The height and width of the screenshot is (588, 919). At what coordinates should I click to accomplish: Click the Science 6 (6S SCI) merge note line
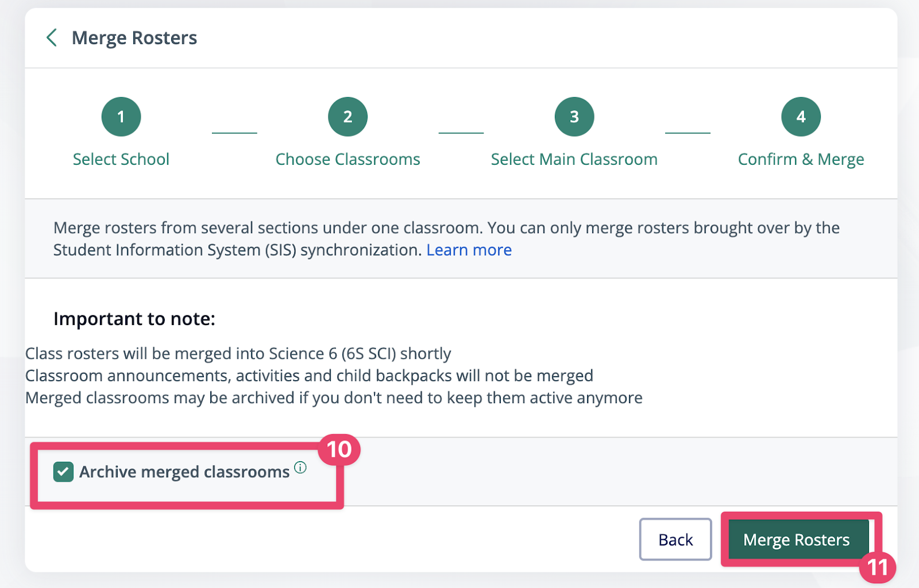(238, 354)
